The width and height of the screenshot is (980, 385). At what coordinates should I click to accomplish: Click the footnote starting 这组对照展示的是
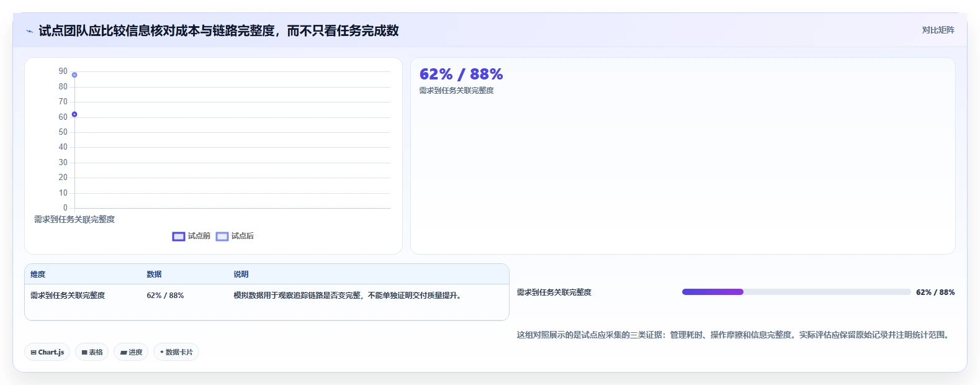point(734,335)
